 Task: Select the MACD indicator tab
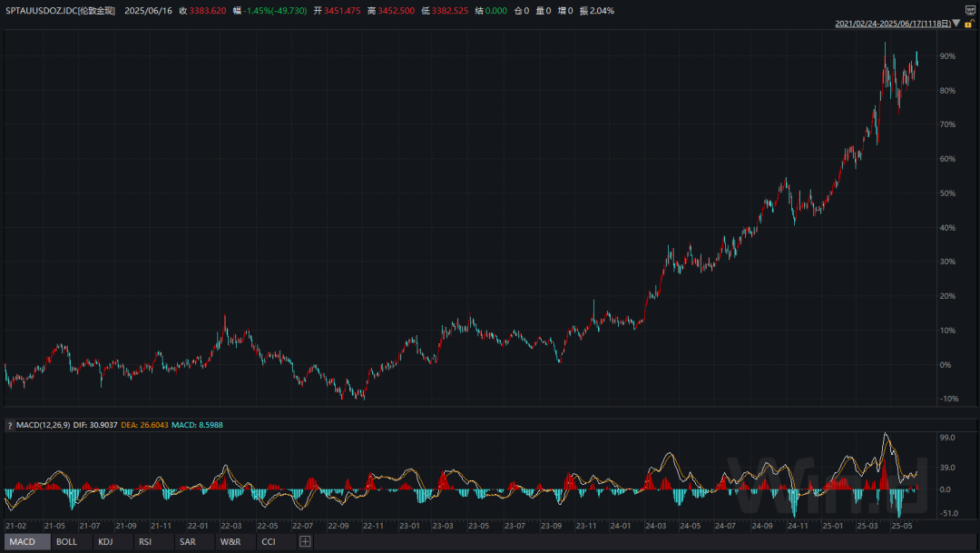pos(23,542)
